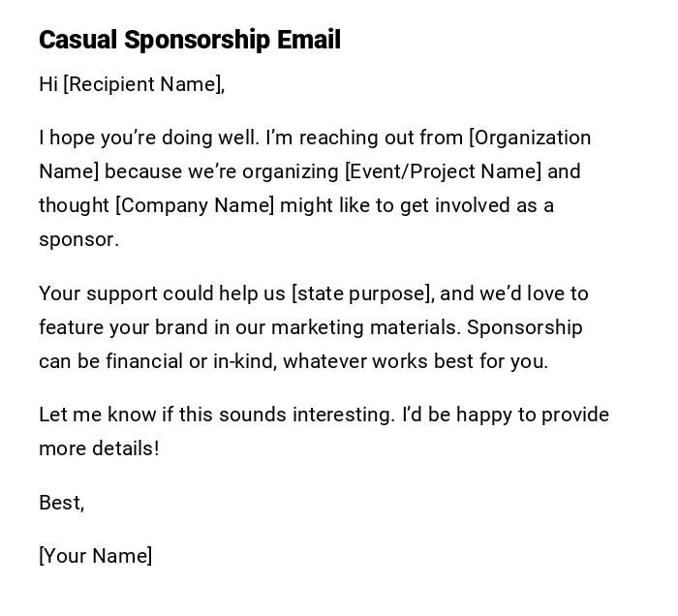Image resolution: width=678 pixels, height=616 pixels.
Task: Click the [state purpose] placeholder
Action: click(361, 293)
